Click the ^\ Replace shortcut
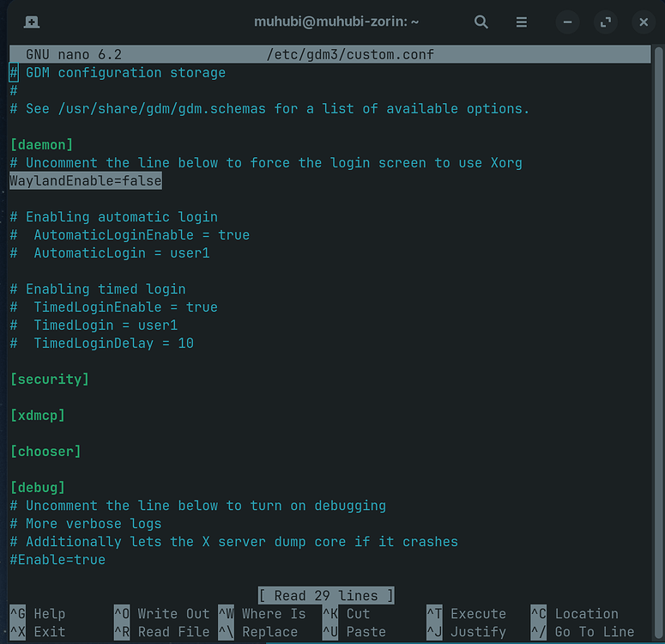 (258, 632)
